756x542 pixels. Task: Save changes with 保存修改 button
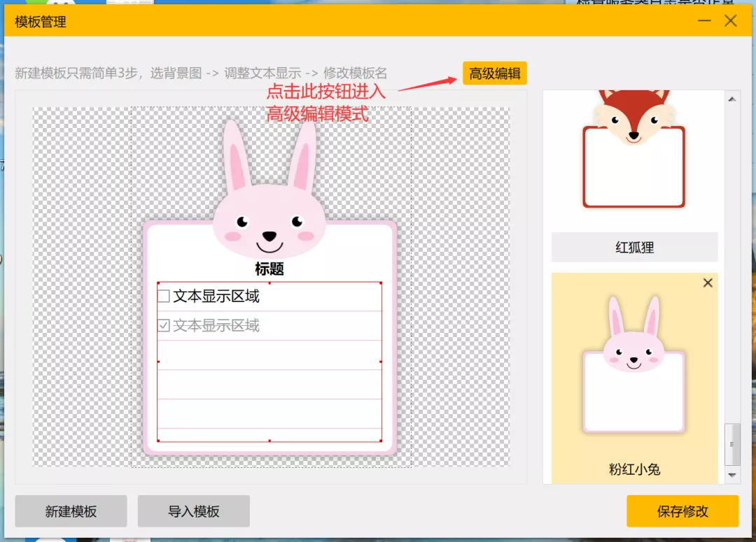(x=682, y=511)
